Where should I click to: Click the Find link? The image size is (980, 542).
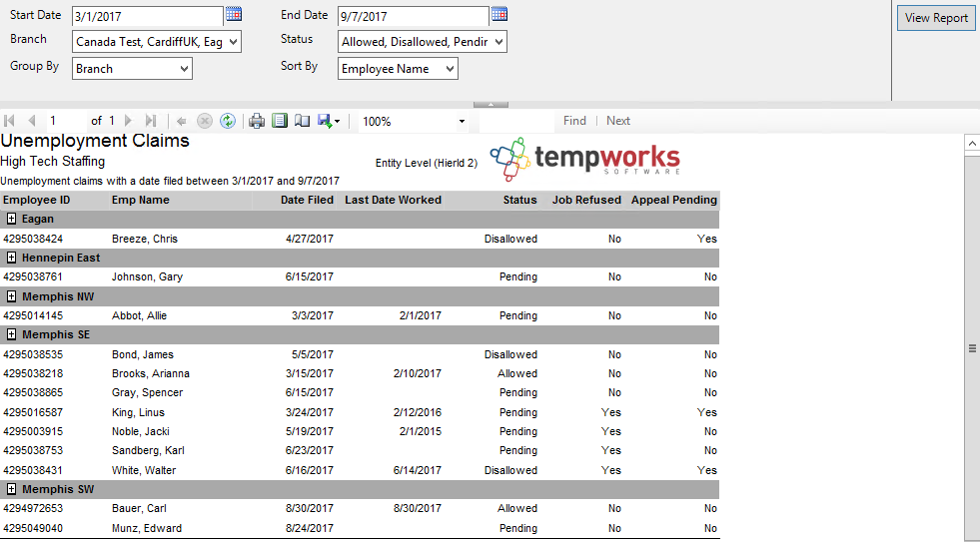point(574,121)
